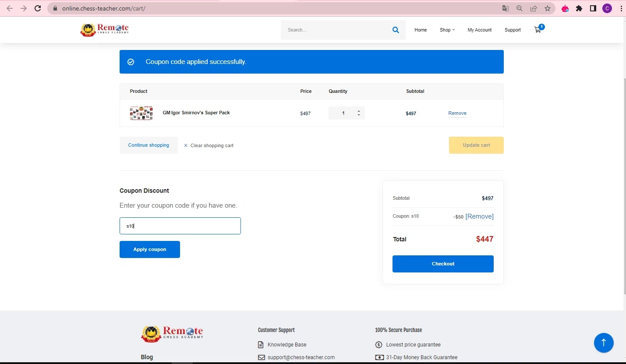Click the 'Lowest price guarantee' text
The height and width of the screenshot is (364, 626).
414,345
